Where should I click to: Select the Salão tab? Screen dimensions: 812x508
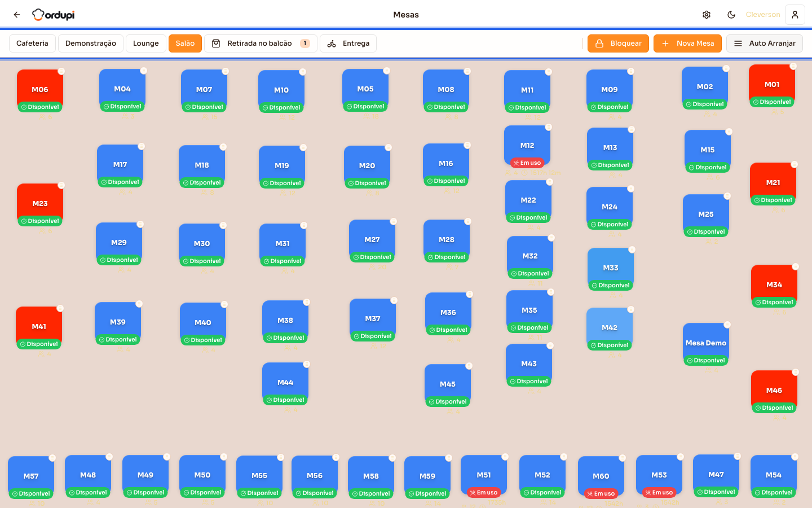click(x=185, y=43)
